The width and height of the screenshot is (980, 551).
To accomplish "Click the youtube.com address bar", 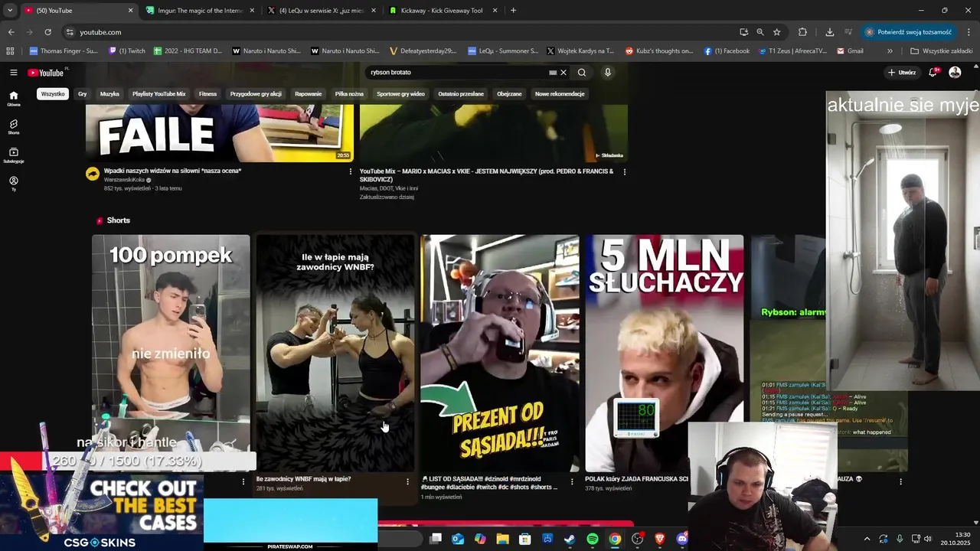I will point(398,32).
